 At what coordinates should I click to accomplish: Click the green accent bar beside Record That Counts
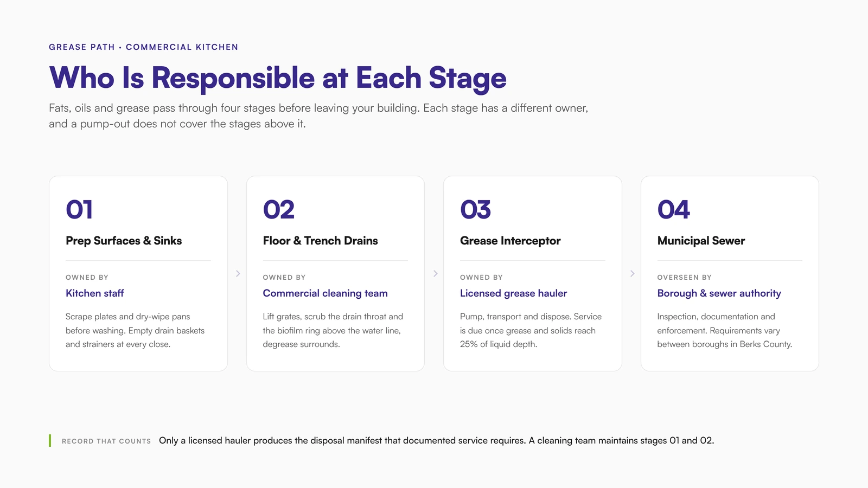(50, 440)
